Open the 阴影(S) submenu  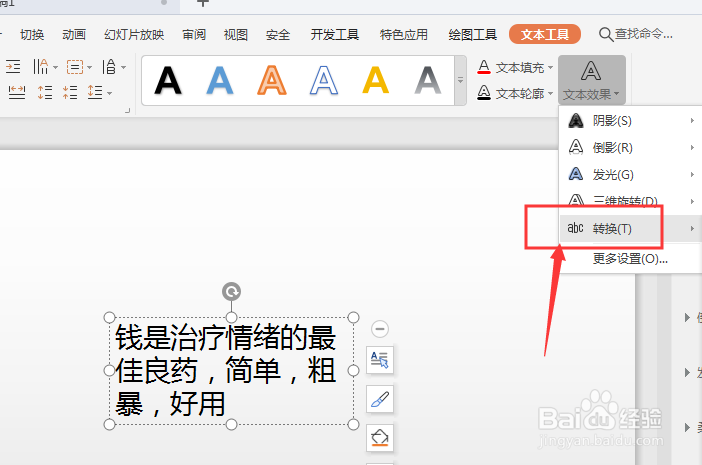click(x=630, y=120)
